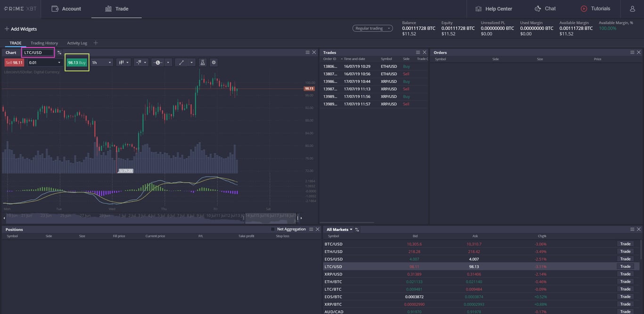Open the Activity Log tab

(77, 43)
